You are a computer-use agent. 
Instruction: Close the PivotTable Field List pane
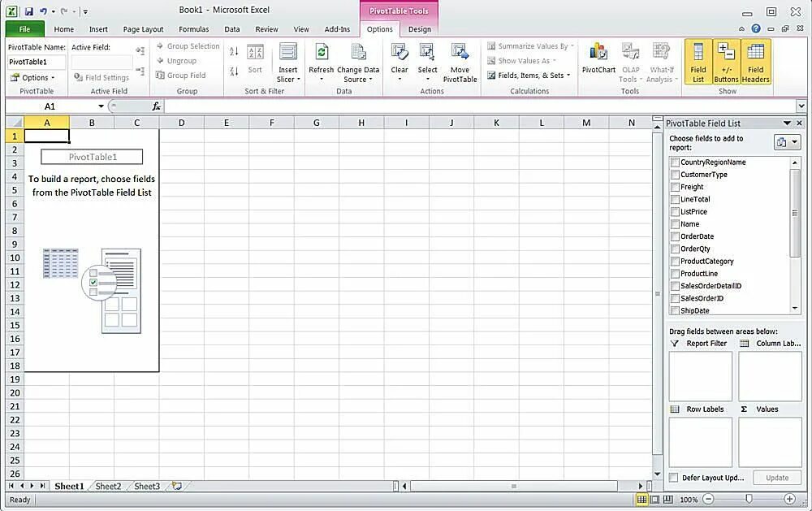pyautogui.click(x=799, y=123)
